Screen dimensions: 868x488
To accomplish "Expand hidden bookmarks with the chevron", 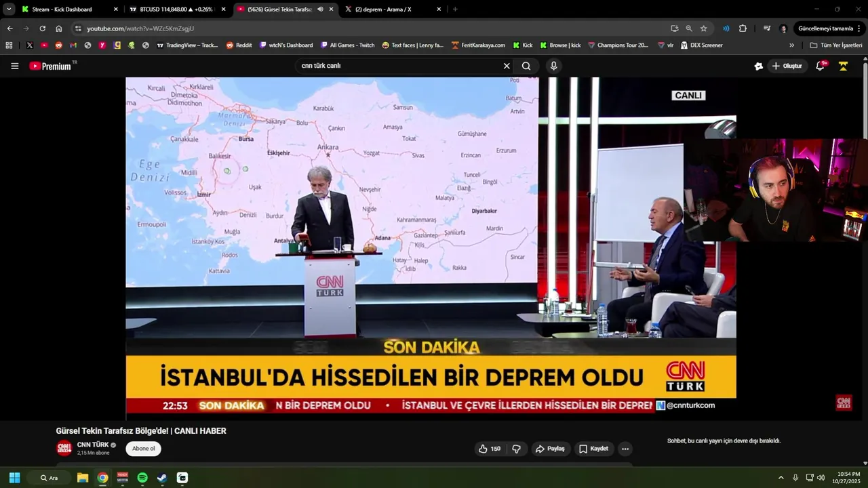I will [791, 45].
